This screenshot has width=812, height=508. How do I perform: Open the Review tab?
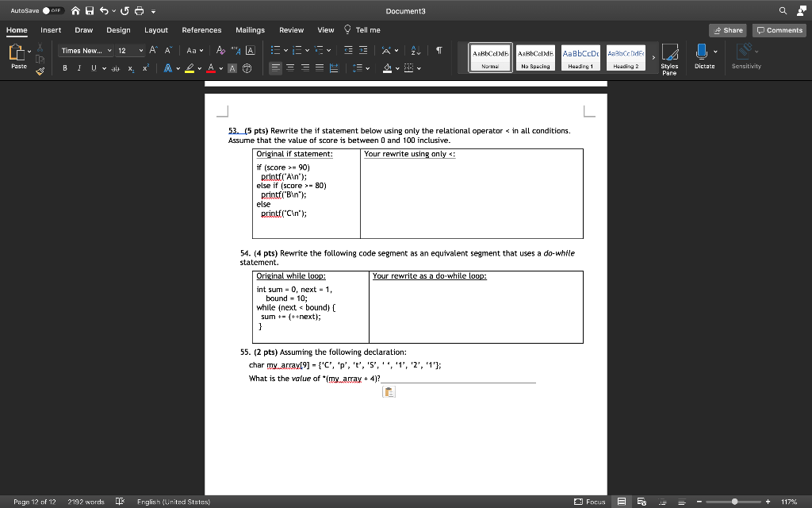pos(292,30)
